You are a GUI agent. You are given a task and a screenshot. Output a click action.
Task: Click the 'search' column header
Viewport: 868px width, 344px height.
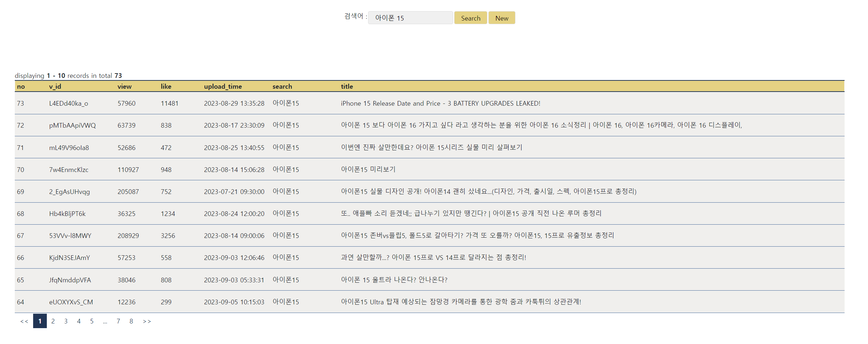point(282,87)
